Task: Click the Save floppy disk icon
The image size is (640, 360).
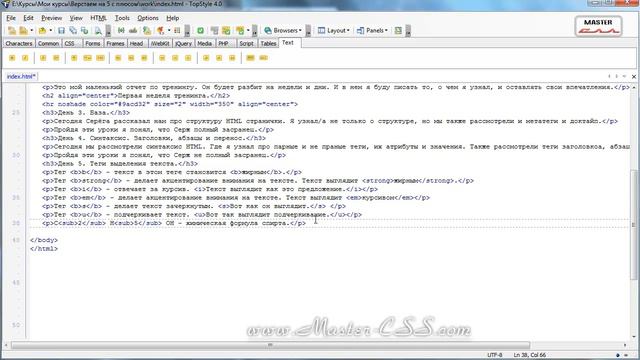Action: [x=61, y=31]
